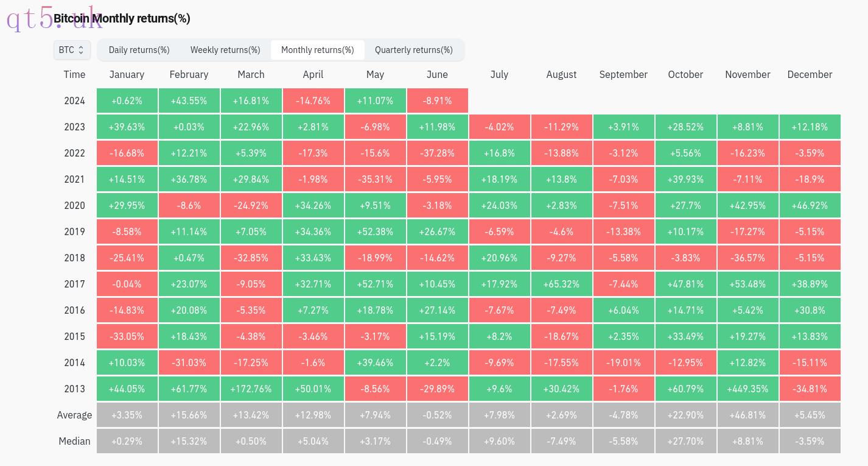Click the June 2022 -37.28% cell
This screenshot has width=868, height=466.
437,153
